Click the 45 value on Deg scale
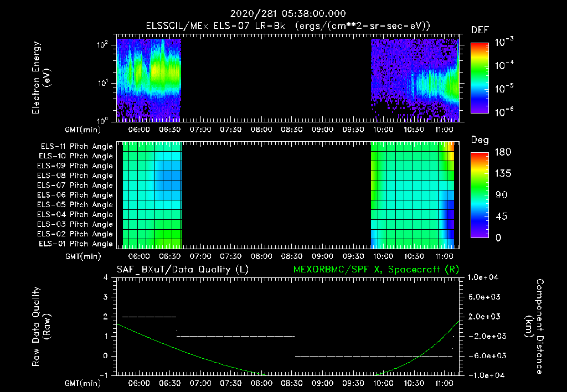 point(502,216)
